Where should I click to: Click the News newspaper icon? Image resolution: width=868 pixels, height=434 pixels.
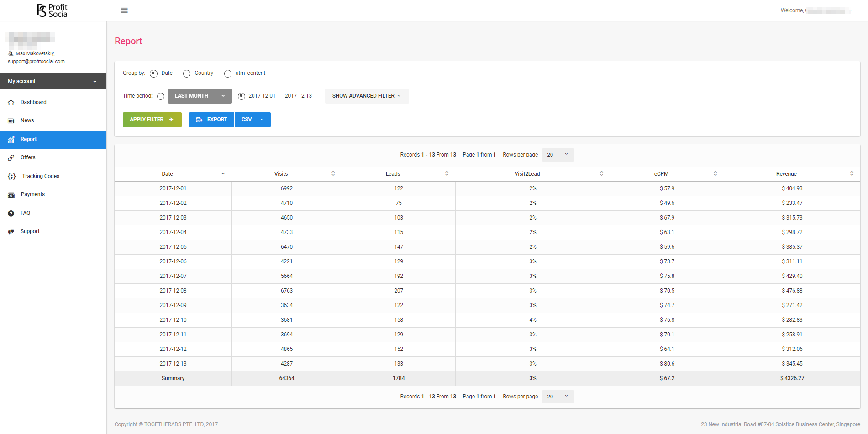tap(11, 121)
